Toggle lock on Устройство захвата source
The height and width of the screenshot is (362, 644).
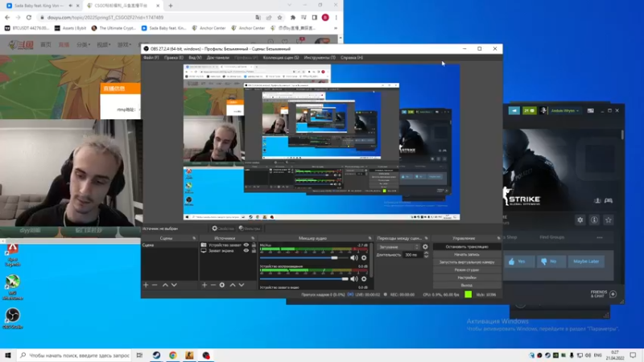[254, 245]
